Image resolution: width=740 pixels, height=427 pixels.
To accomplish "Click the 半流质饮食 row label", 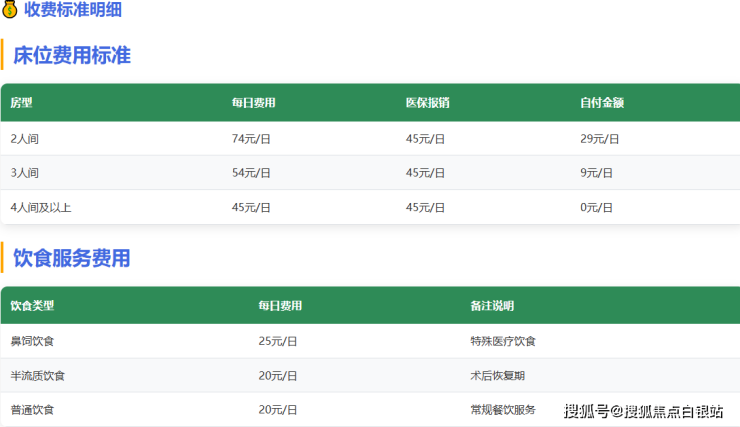I will (38, 376).
